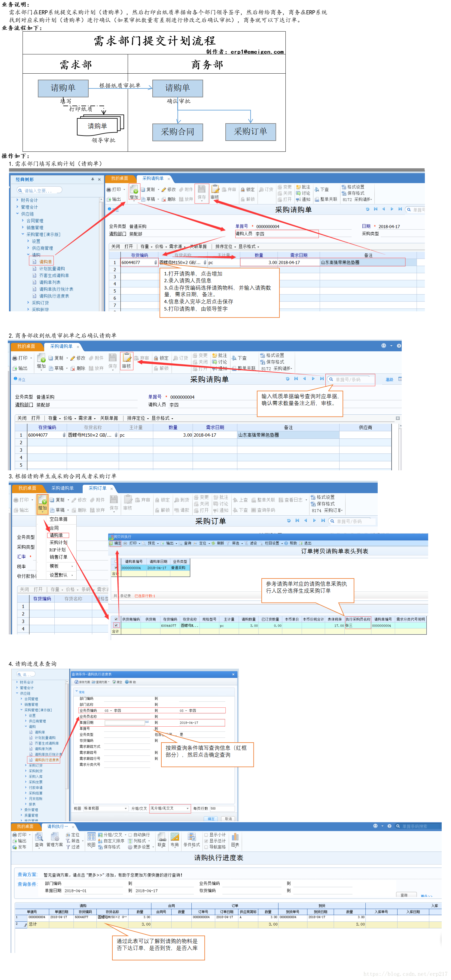Click 保存方案 in 查询条件 dialog toolbar
The image size is (451, 980).
tap(83, 682)
